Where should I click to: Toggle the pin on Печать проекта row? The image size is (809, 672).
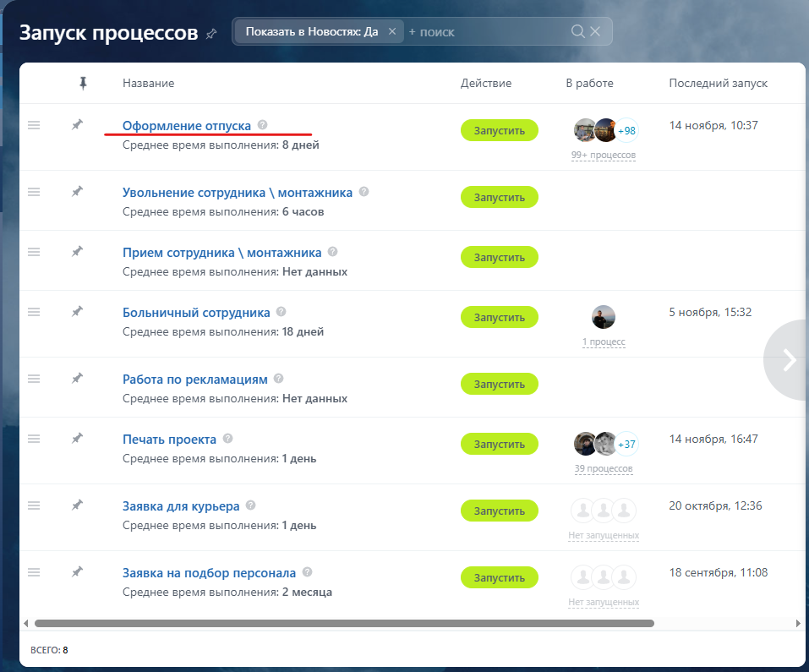click(77, 438)
